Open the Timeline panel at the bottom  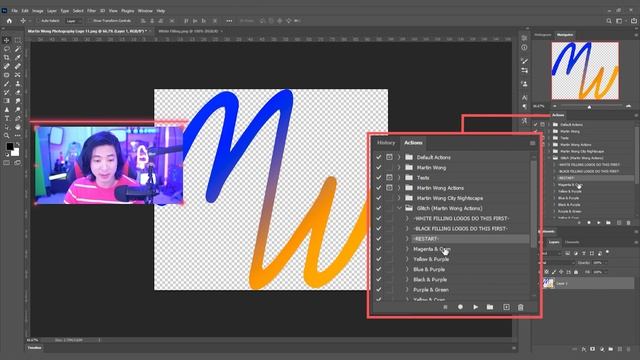tap(35, 348)
